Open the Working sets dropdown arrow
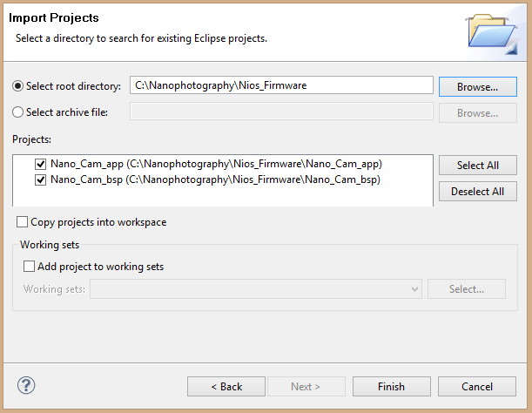Viewport: 532px width, 413px height. click(x=414, y=289)
